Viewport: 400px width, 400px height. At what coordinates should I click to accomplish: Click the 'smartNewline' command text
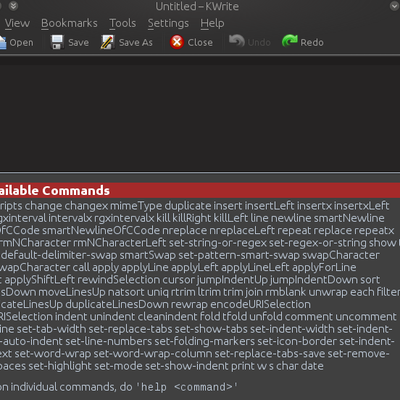point(349,218)
